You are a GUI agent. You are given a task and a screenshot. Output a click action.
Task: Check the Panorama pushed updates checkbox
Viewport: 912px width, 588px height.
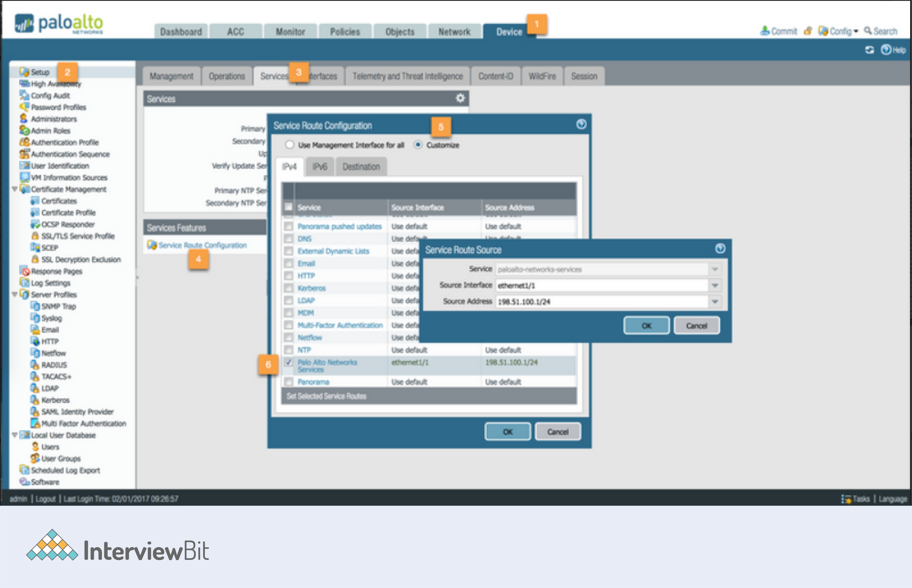[289, 226]
